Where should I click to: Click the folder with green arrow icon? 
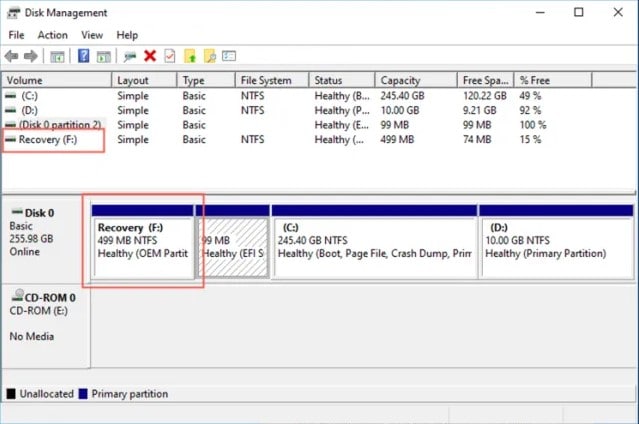[x=190, y=56]
